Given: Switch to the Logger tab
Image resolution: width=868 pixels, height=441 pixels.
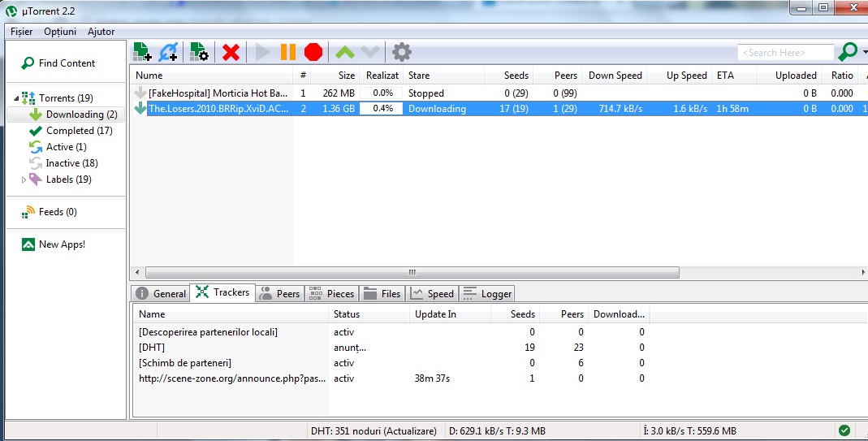Looking at the screenshot, I should click(x=487, y=294).
